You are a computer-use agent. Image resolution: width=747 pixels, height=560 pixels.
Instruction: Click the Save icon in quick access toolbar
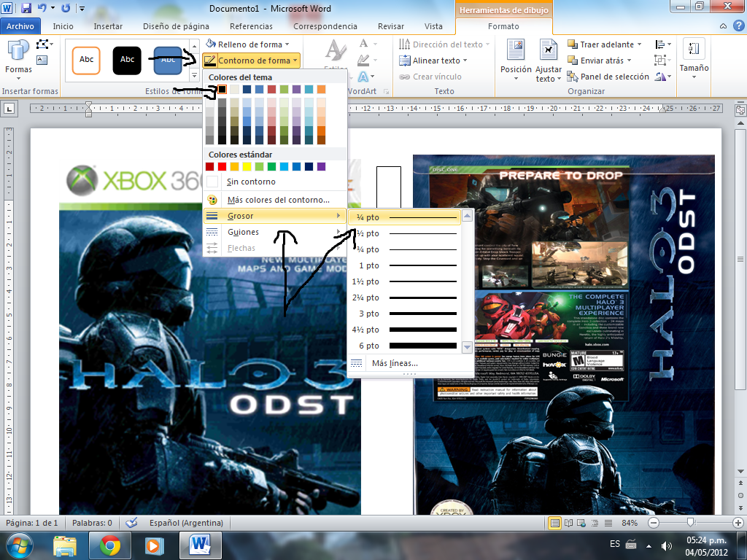(26, 8)
